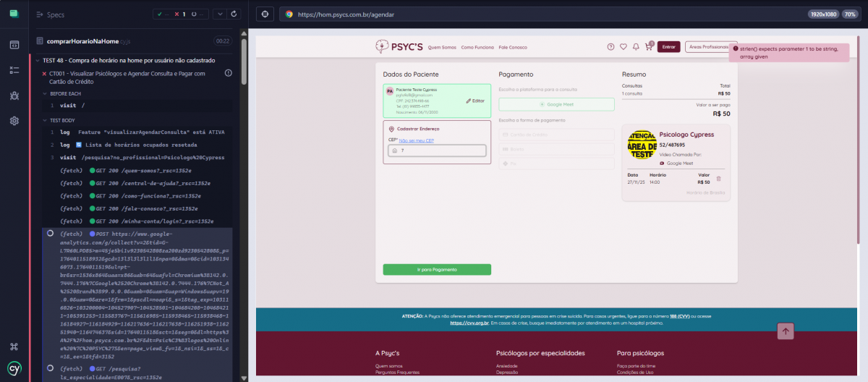Open the Quem Somos menu item
Viewport: 868px width, 382px height.
(x=441, y=47)
